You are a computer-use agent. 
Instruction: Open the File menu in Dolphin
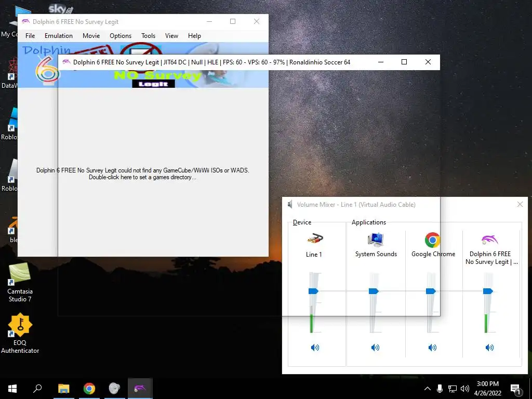[30, 36]
